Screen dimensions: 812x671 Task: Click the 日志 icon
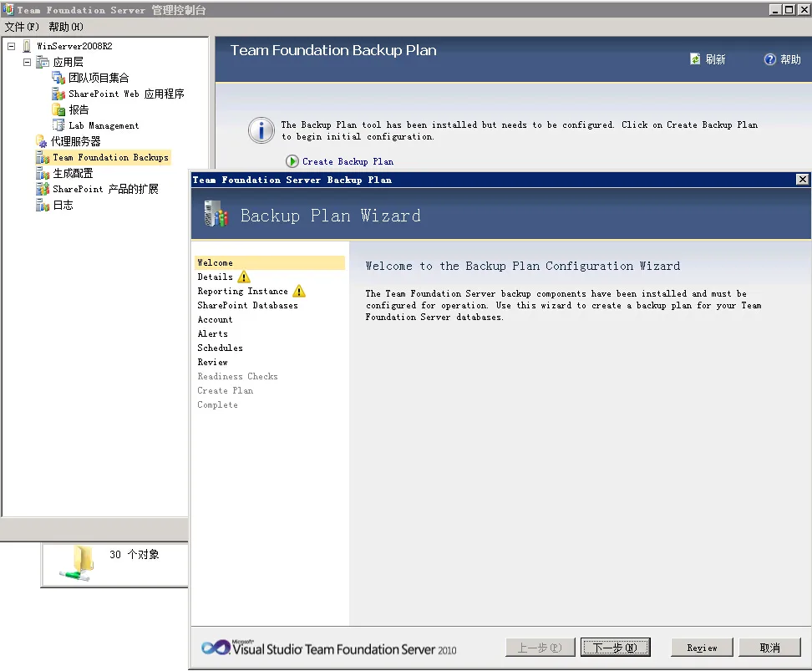pyautogui.click(x=43, y=206)
